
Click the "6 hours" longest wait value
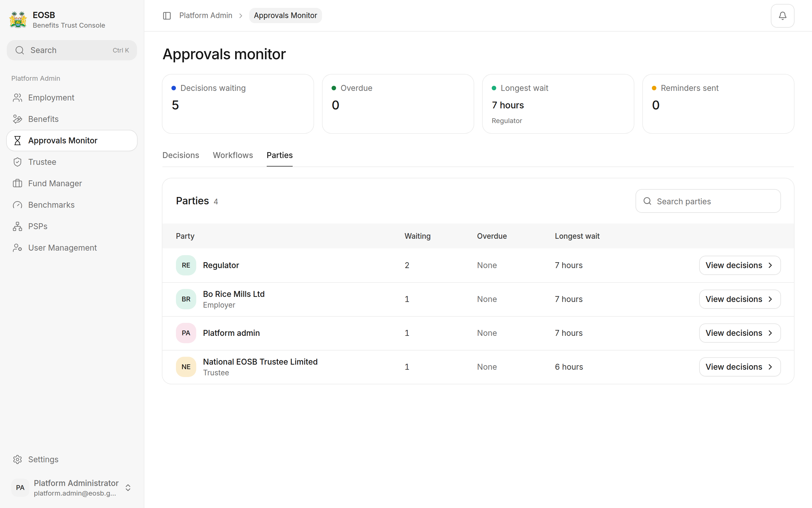[x=569, y=367]
